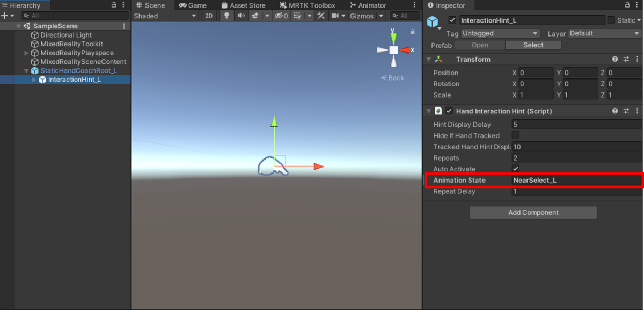Enable Hide If Hand Tracked checkbox
This screenshot has height=310, width=644.
[x=516, y=135]
